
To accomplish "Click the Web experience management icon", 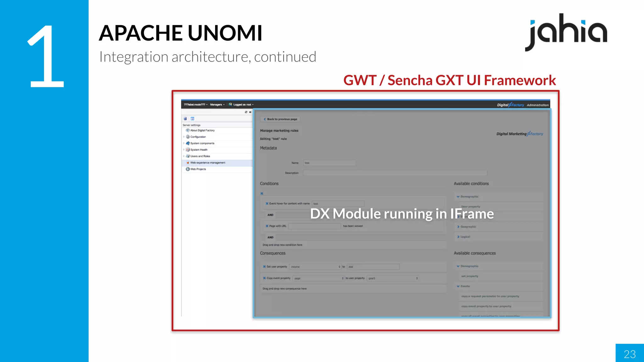I will (188, 163).
